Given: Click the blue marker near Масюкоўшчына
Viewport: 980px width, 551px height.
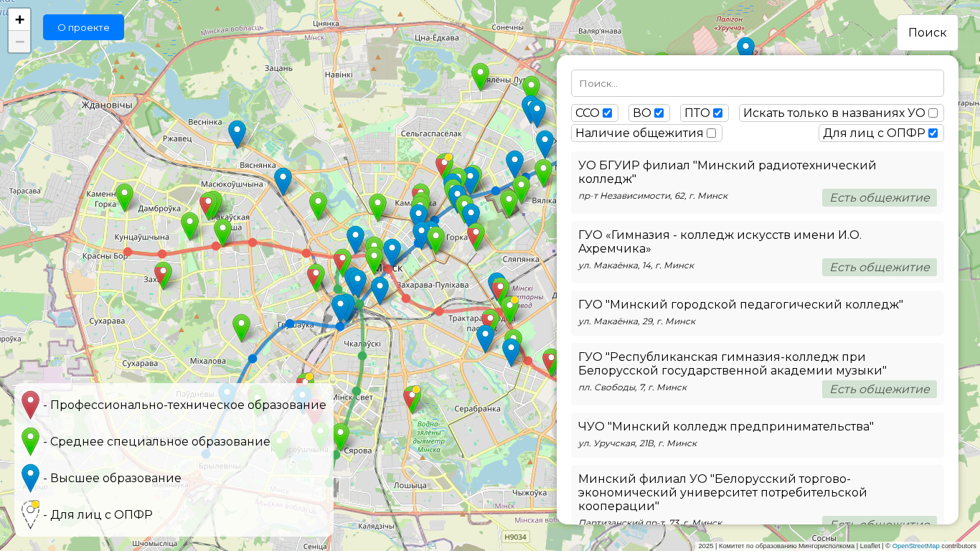Looking at the screenshot, I should [283, 179].
